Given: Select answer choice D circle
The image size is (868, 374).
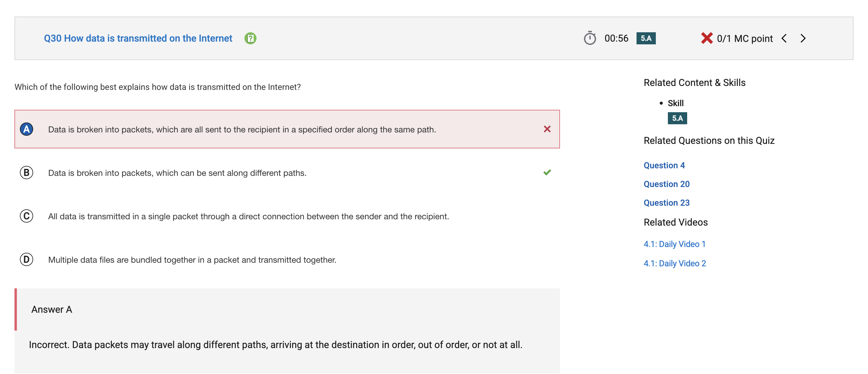Looking at the screenshot, I should (26, 260).
